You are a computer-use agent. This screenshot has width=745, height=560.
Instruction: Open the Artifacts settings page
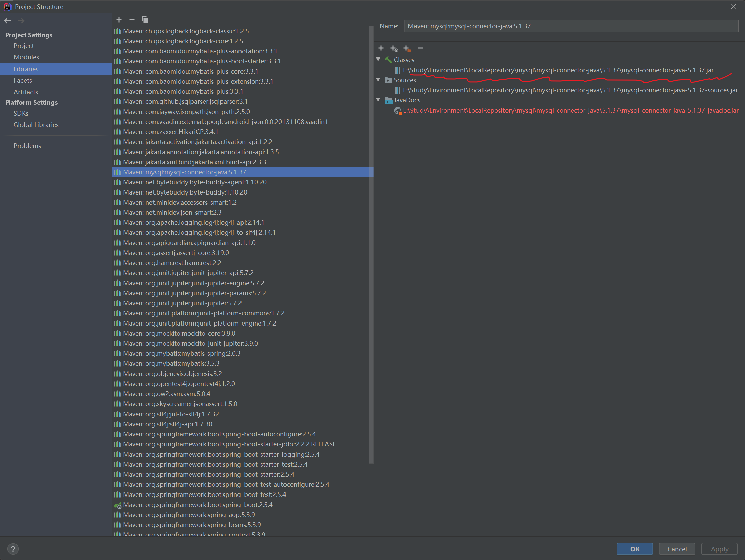26,92
